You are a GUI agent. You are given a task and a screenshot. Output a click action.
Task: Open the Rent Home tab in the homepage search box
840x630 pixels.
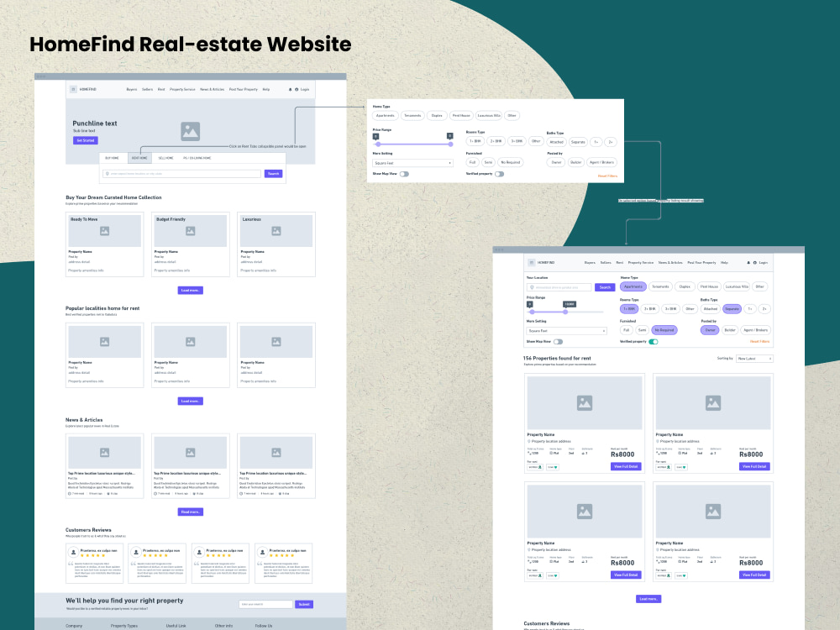coord(139,158)
